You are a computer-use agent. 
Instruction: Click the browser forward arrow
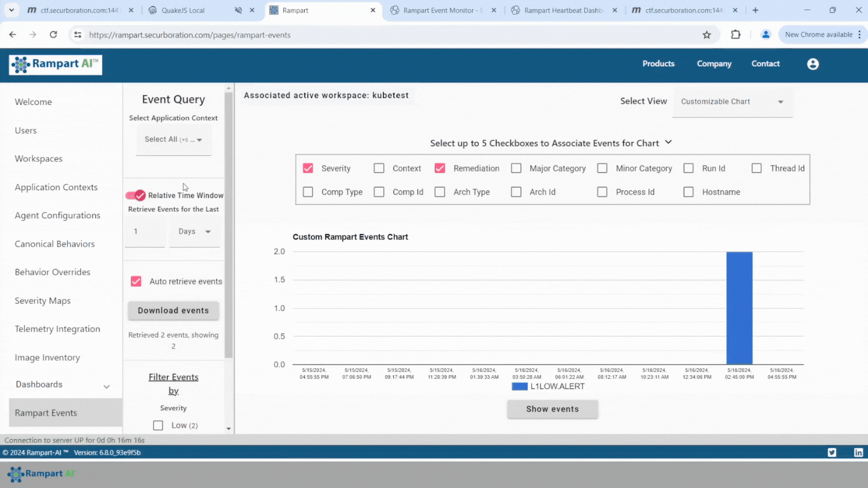coord(33,35)
